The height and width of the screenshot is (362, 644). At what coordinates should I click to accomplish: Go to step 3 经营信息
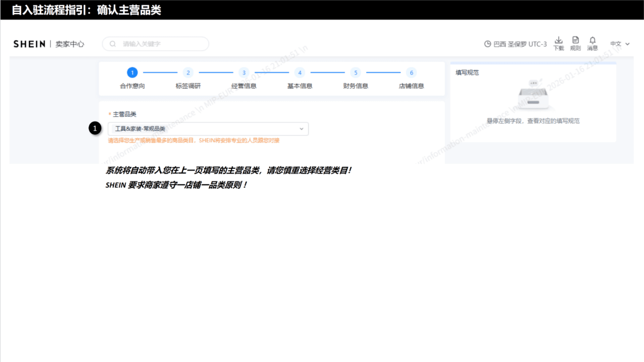[244, 78]
